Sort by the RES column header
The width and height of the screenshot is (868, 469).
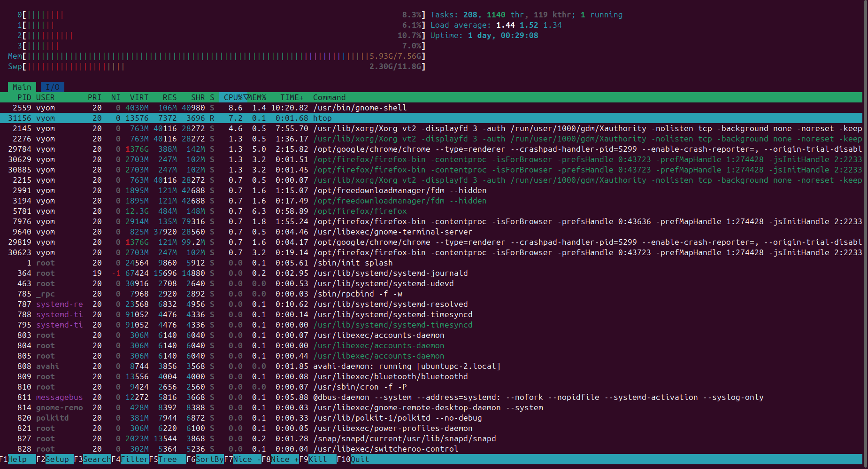point(170,97)
